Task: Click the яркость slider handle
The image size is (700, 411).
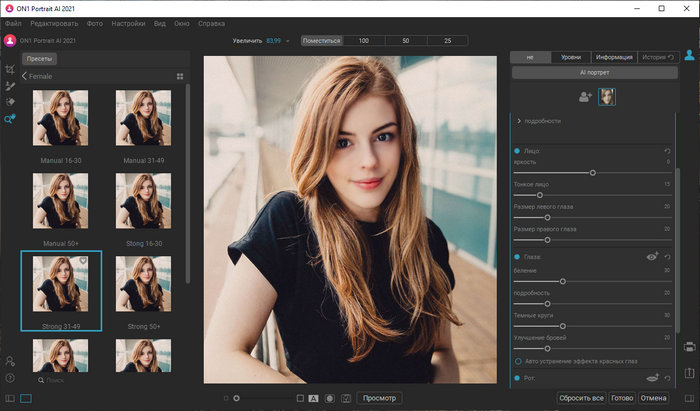Action: [x=592, y=172]
